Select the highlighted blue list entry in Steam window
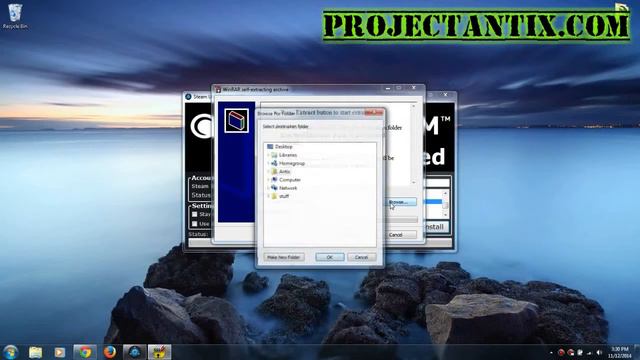This screenshot has height=360, width=640. [433, 202]
